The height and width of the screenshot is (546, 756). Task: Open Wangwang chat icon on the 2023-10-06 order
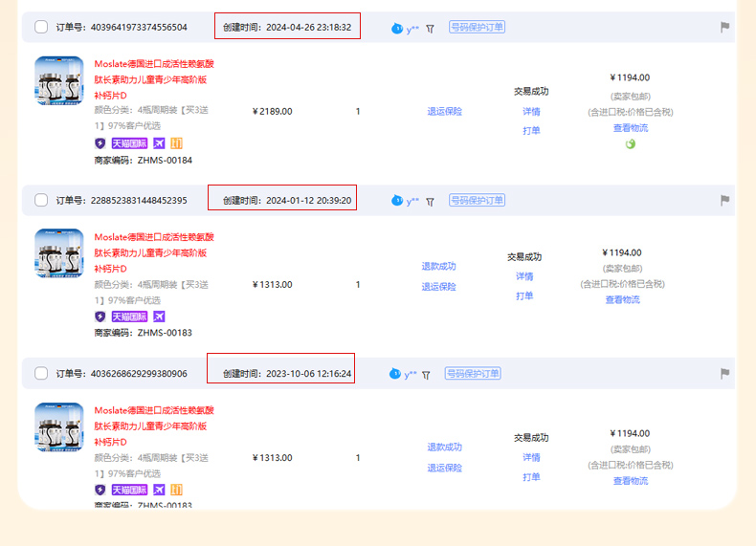tap(395, 374)
